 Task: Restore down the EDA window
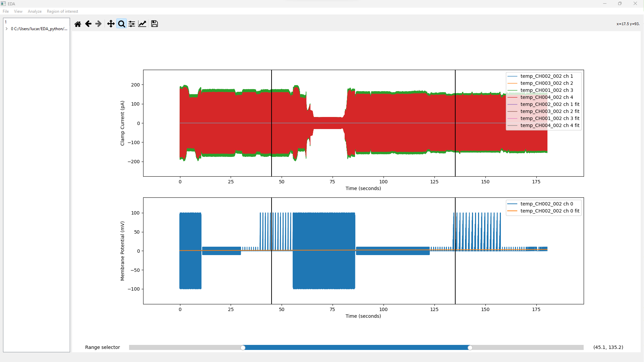click(620, 4)
